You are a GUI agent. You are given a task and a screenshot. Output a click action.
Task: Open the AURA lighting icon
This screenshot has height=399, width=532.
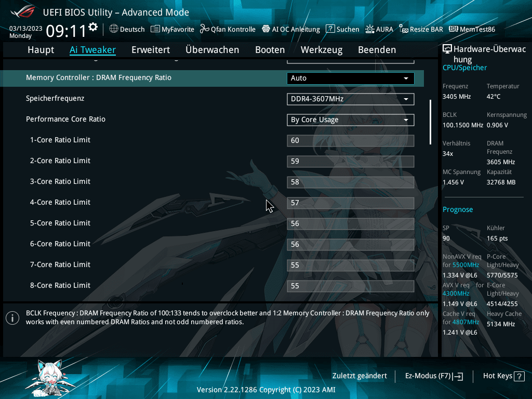[x=370, y=29]
